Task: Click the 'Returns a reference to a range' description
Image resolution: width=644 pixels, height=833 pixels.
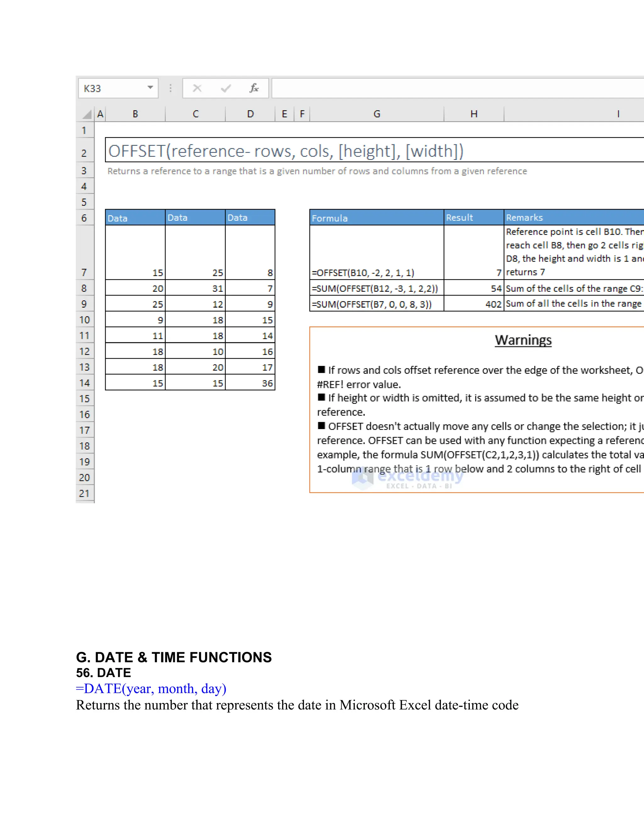Action: click(x=317, y=171)
